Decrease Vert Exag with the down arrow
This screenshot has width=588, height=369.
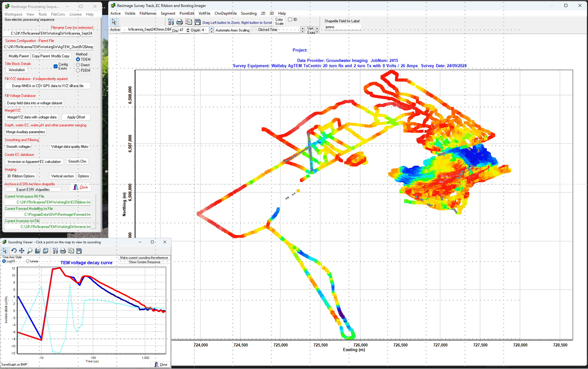point(317,32)
